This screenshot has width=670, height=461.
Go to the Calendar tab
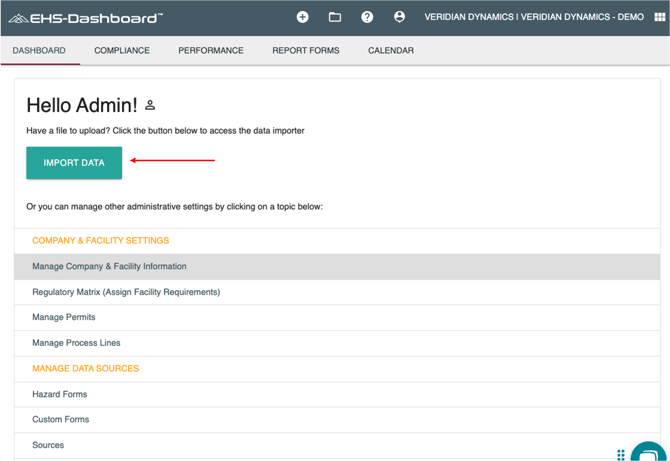[391, 50]
